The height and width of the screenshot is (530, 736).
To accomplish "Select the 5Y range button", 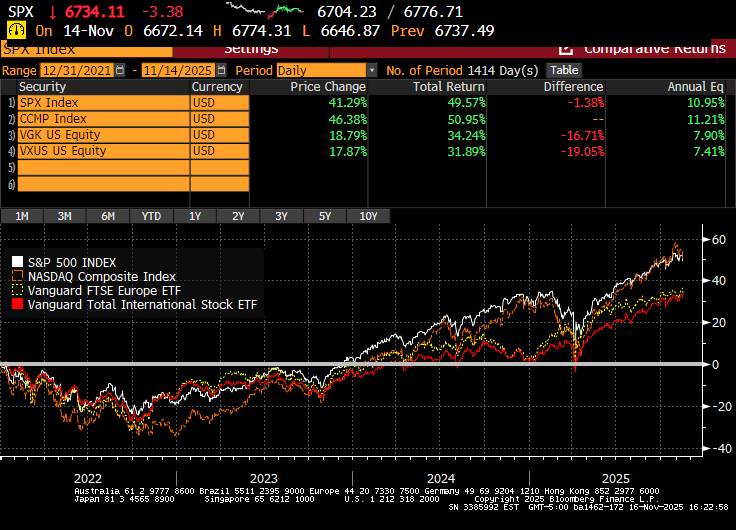I will pos(325,216).
